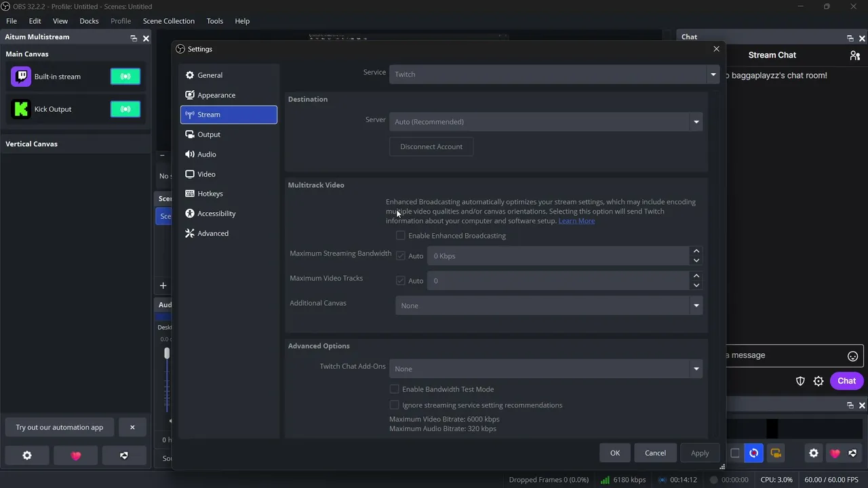Image resolution: width=868 pixels, height=488 pixels.
Task: Open Aitum Multistream settings gear in left dock
Action: click(27, 455)
